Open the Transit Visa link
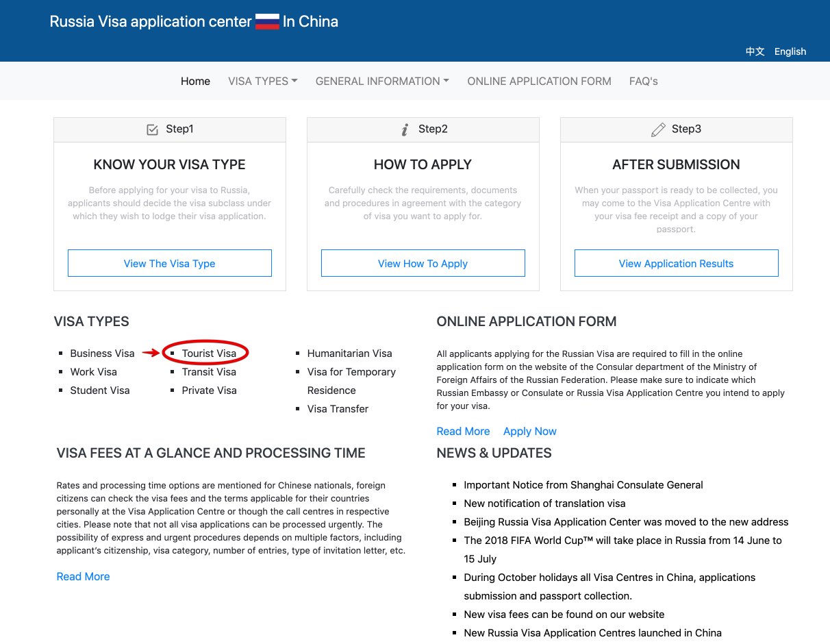This screenshot has width=830, height=644. (209, 372)
